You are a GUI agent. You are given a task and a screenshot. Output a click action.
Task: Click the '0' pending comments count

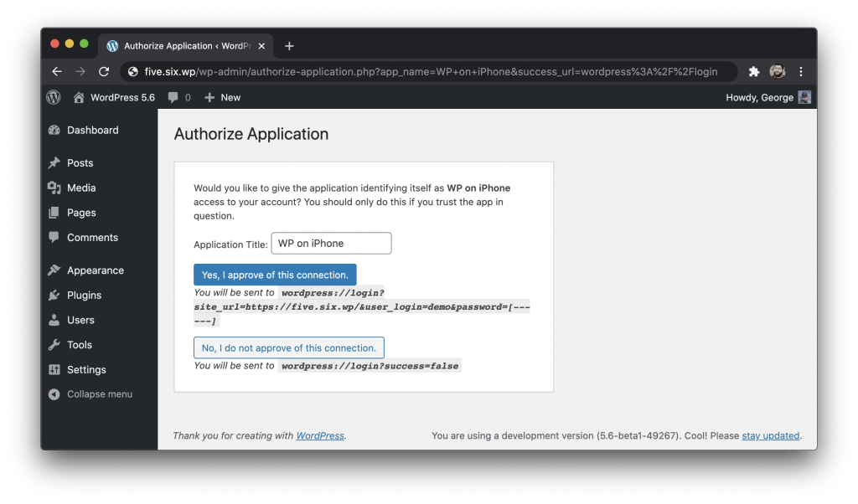188,97
